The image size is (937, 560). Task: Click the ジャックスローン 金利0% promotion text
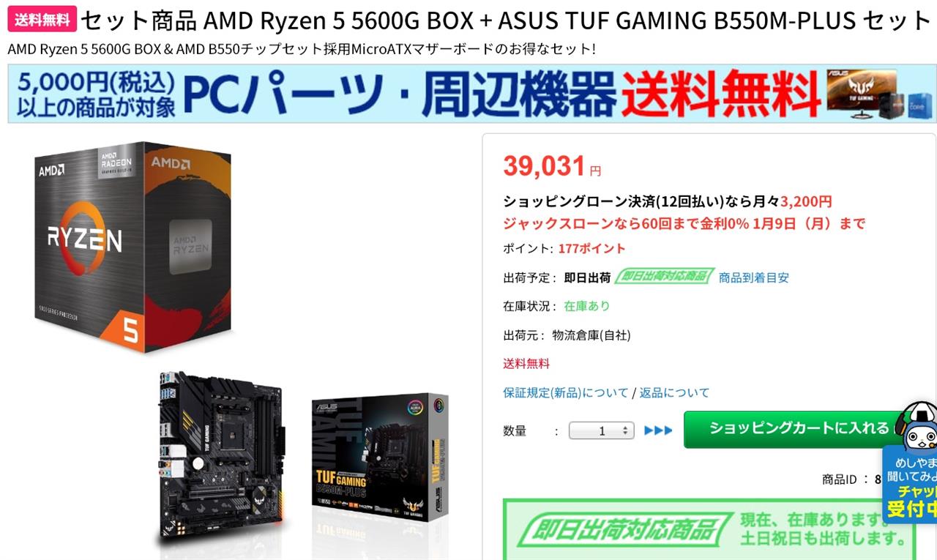coord(684,223)
